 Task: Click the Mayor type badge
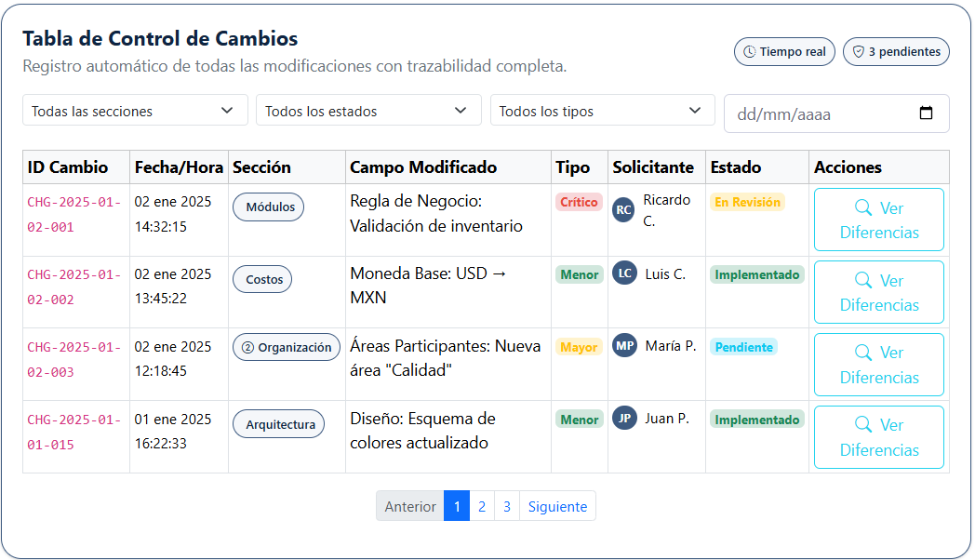point(579,347)
